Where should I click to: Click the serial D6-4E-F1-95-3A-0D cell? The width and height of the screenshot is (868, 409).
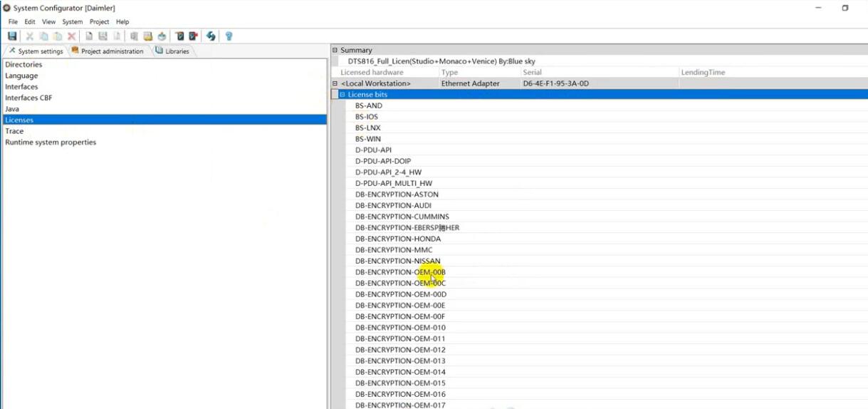[556, 83]
